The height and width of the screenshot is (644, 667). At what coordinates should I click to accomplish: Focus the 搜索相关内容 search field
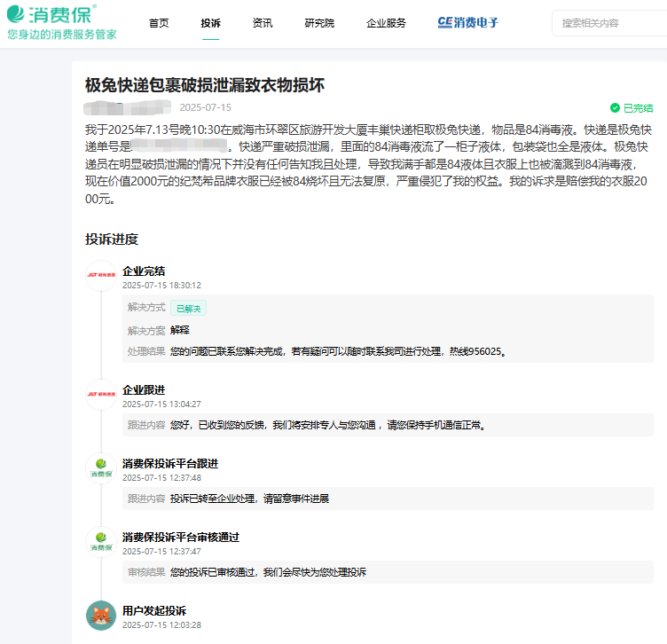[610, 23]
